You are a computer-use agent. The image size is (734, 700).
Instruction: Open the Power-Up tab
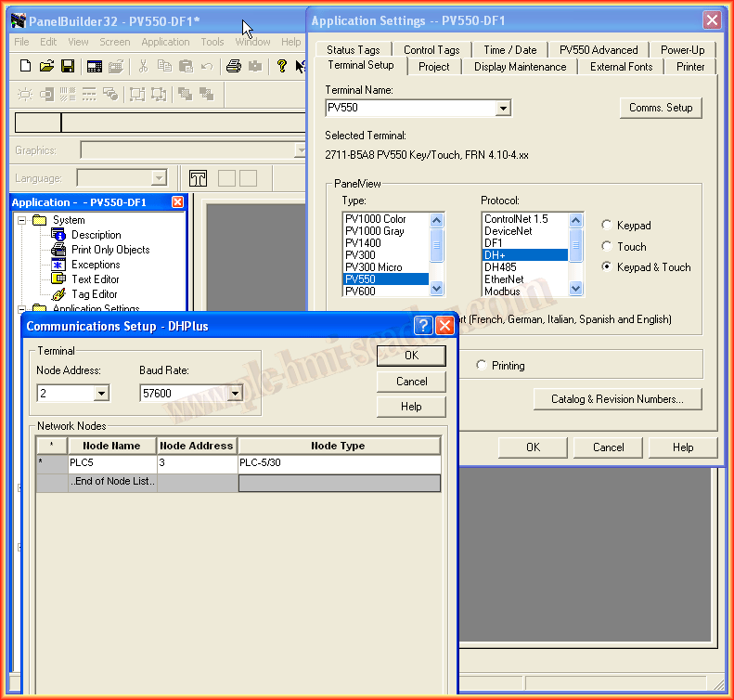[682, 50]
